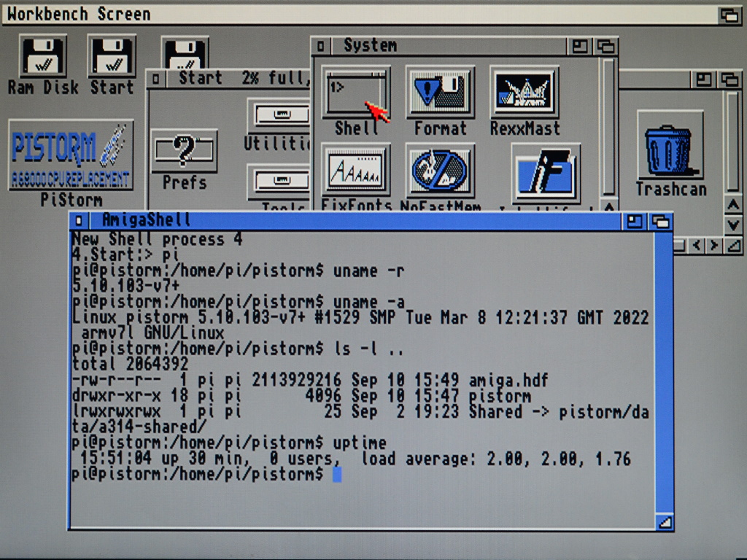Click the Start window depth gadget
Viewport: 747px width, 560px height.
tap(729, 79)
